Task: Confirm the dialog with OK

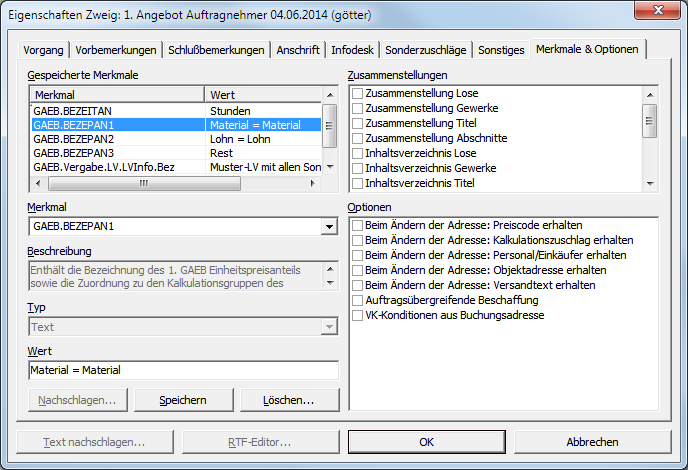Action: [x=426, y=442]
